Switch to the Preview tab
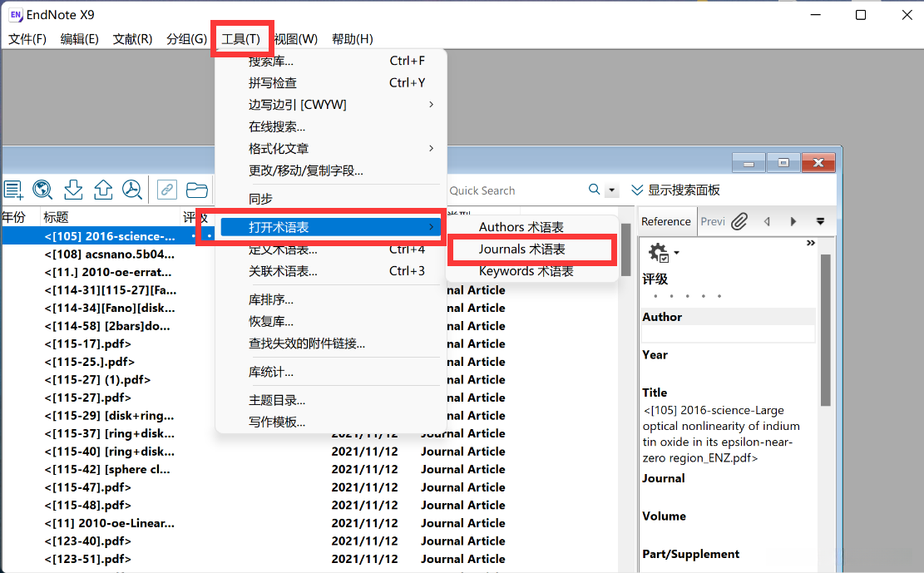Image resolution: width=924 pixels, height=573 pixels. 713,222
